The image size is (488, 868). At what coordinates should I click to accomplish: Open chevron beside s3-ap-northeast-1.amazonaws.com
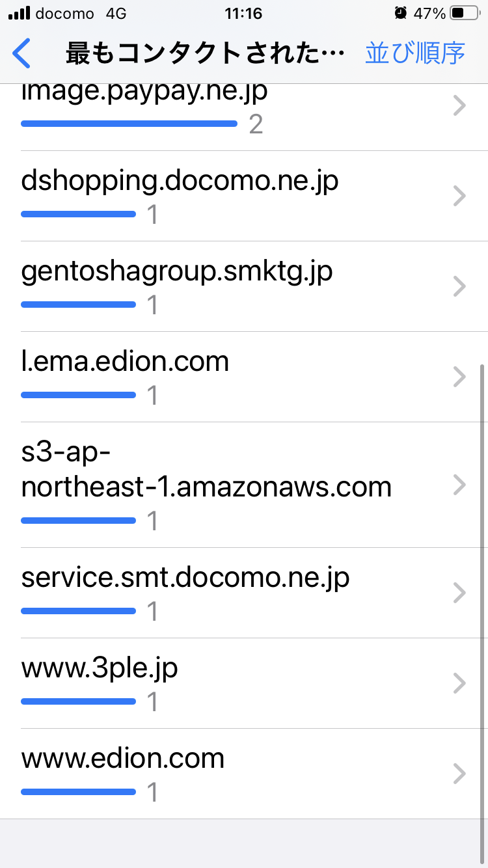pos(459,485)
